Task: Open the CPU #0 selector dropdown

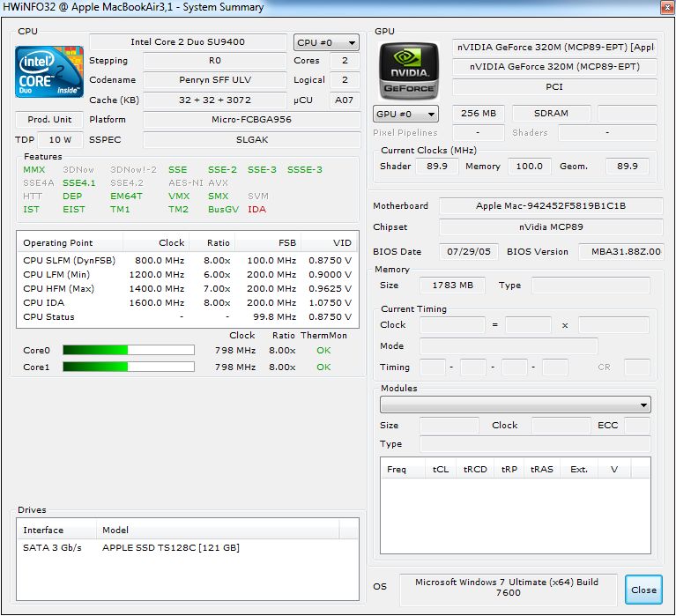Action: (x=326, y=42)
